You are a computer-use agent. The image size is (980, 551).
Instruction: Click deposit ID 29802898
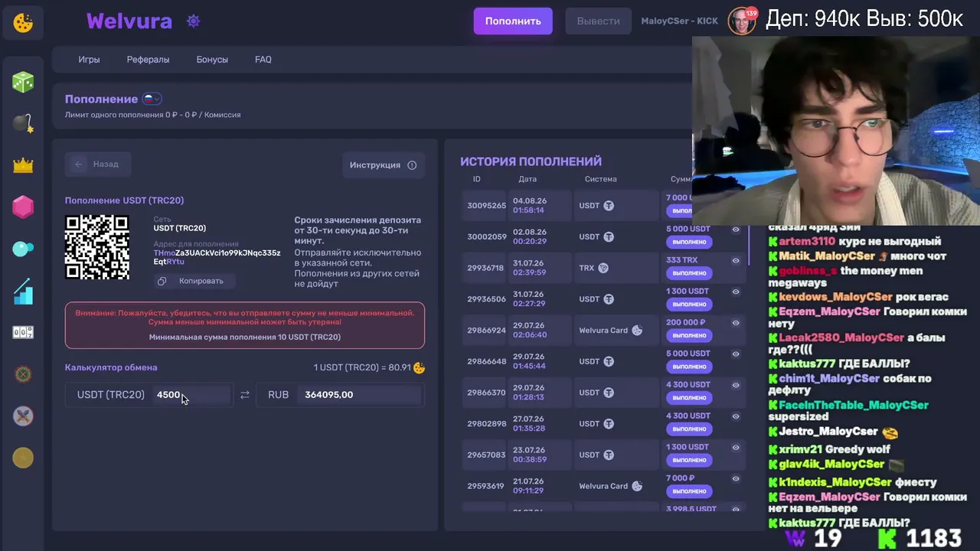click(x=487, y=424)
